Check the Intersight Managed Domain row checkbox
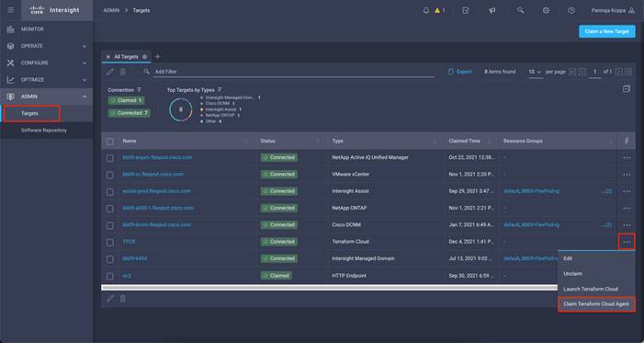Image resolution: width=644 pixels, height=343 pixels. point(109,259)
